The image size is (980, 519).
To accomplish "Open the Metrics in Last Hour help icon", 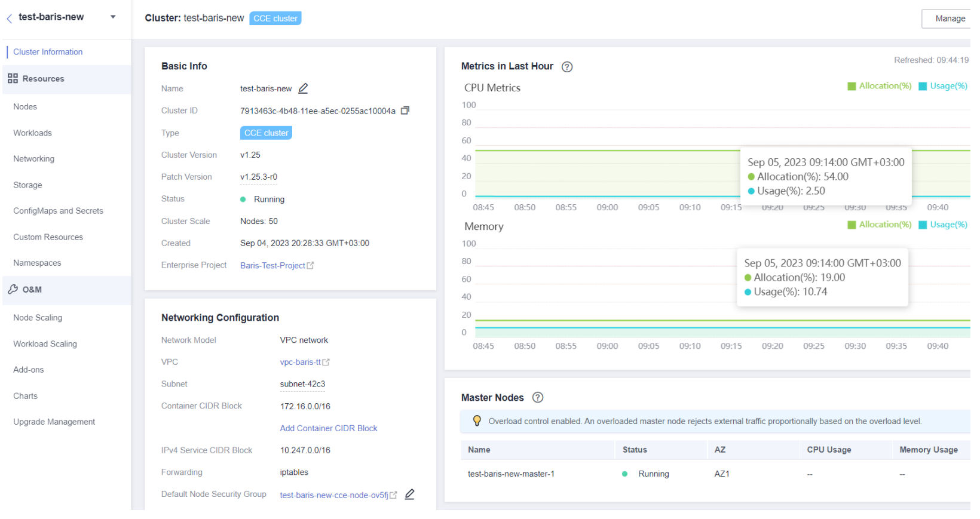I will coord(566,67).
